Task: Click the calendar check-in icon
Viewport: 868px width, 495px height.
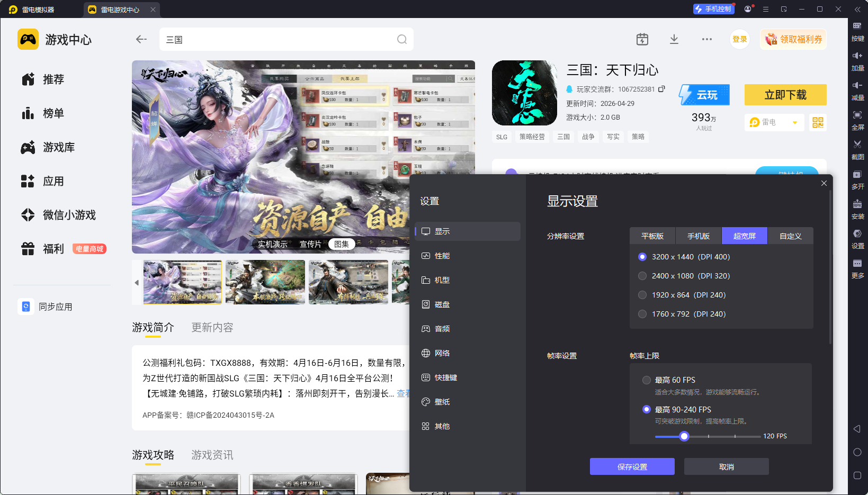Action: pos(642,39)
